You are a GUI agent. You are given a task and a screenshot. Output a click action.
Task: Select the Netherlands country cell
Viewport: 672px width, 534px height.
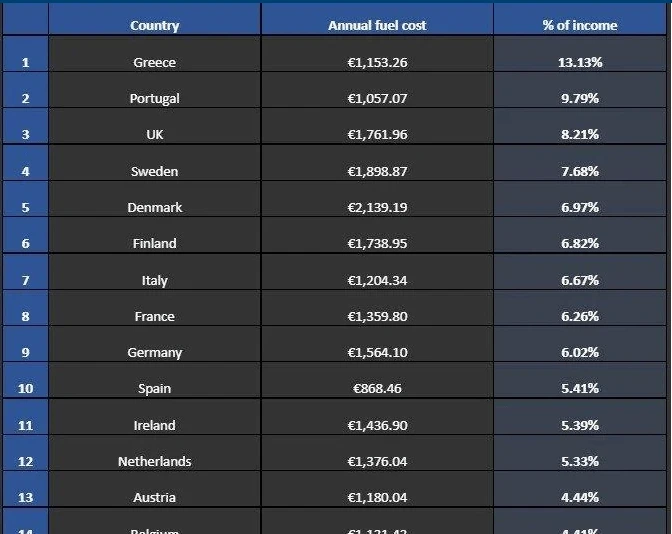(154, 461)
